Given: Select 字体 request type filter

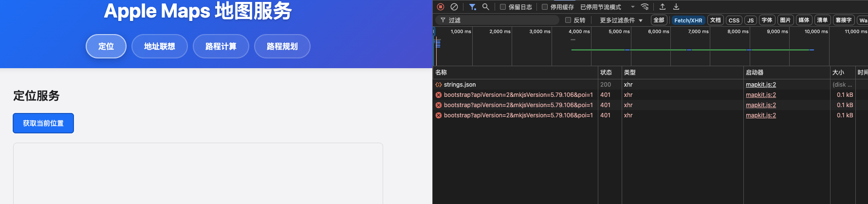Looking at the screenshot, I should [767, 20].
